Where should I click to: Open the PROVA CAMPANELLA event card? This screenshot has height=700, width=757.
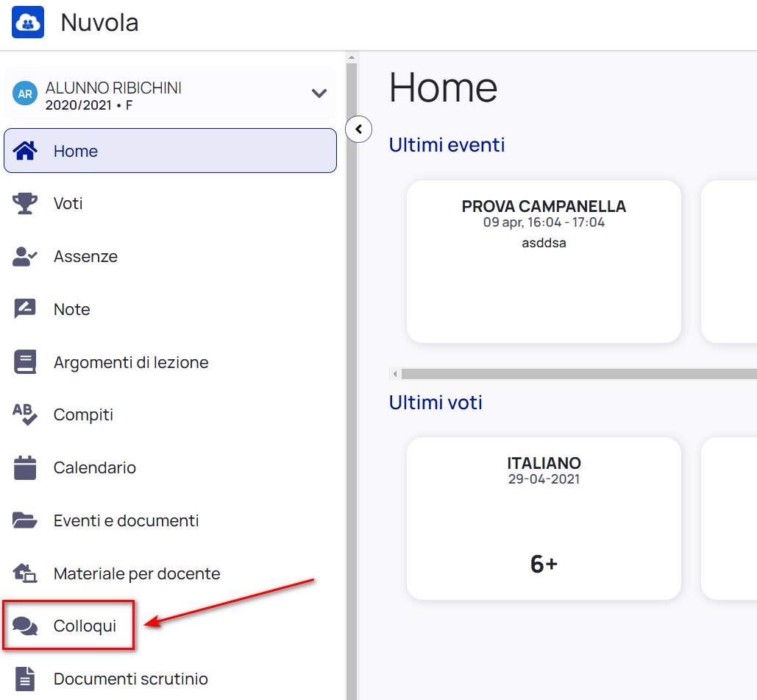tap(544, 261)
